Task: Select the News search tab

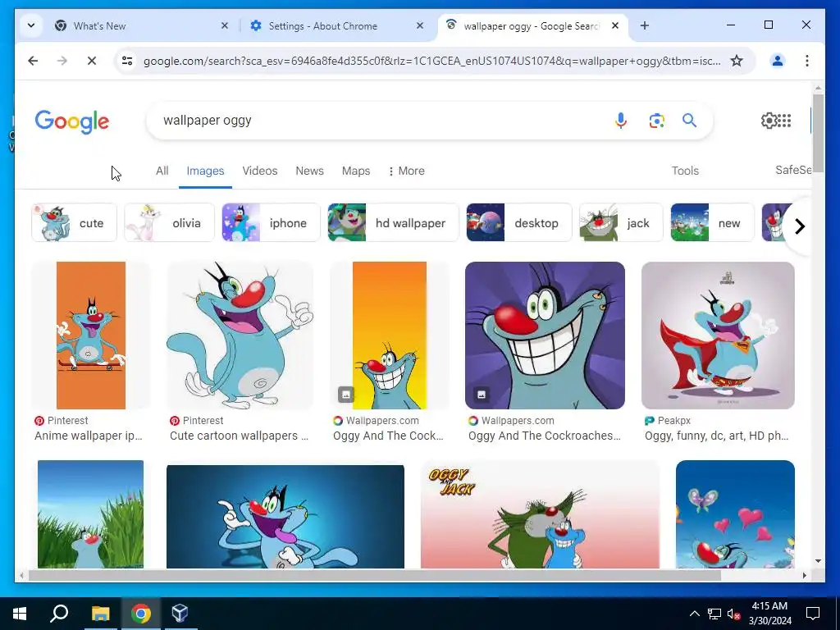Action: 309,171
